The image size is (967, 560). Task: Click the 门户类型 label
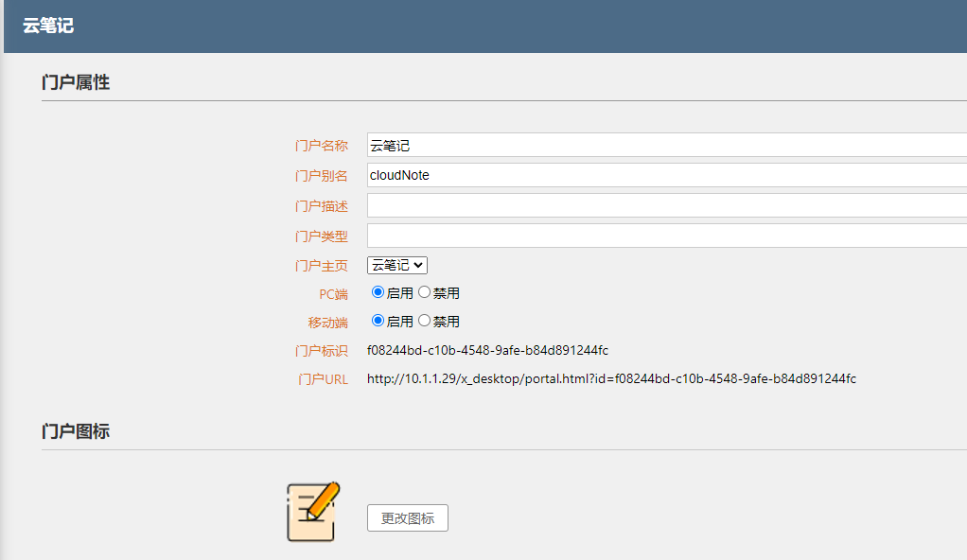coord(322,236)
